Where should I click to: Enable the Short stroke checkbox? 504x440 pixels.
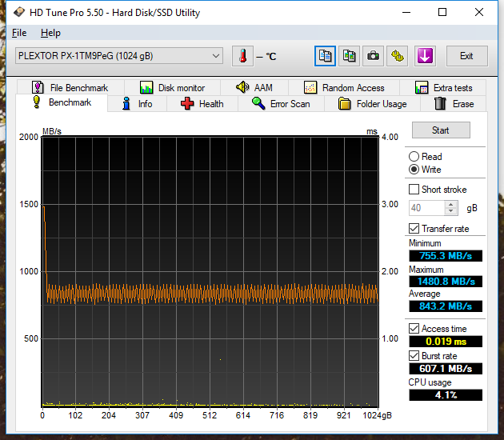pyautogui.click(x=414, y=190)
